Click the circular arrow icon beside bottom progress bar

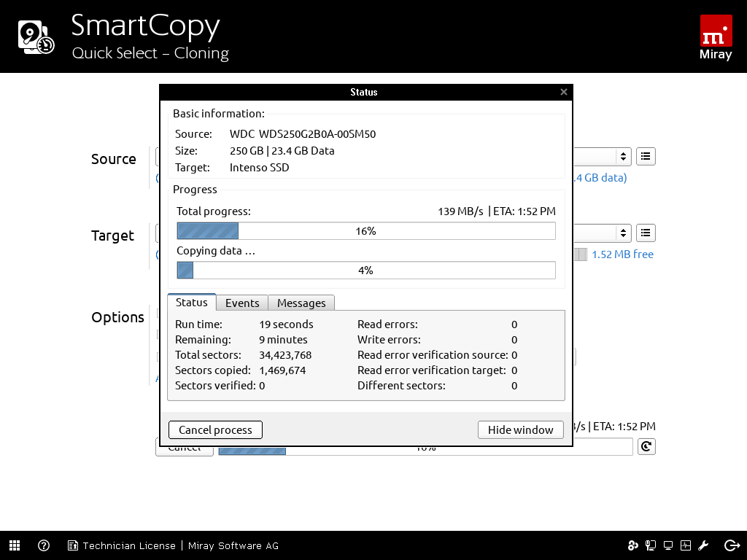point(646,446)
